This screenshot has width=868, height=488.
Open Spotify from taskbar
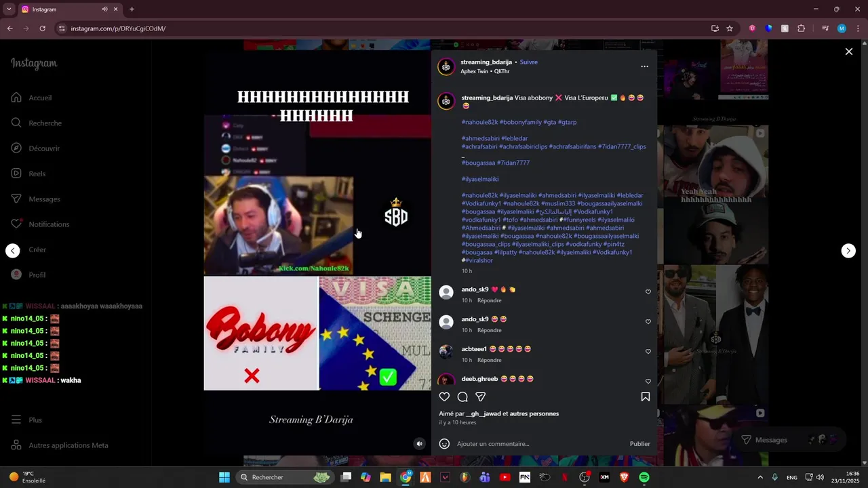644,477
